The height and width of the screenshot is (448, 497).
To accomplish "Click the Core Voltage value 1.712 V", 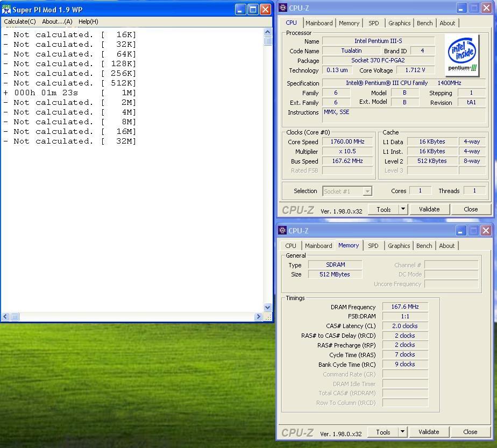I will 415,70.
